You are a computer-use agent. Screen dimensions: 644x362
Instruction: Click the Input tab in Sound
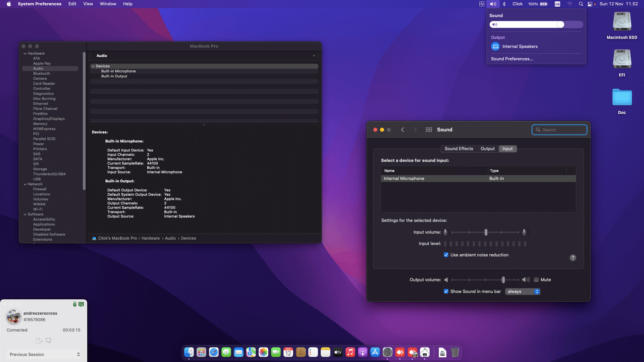[x=507, y=148]
